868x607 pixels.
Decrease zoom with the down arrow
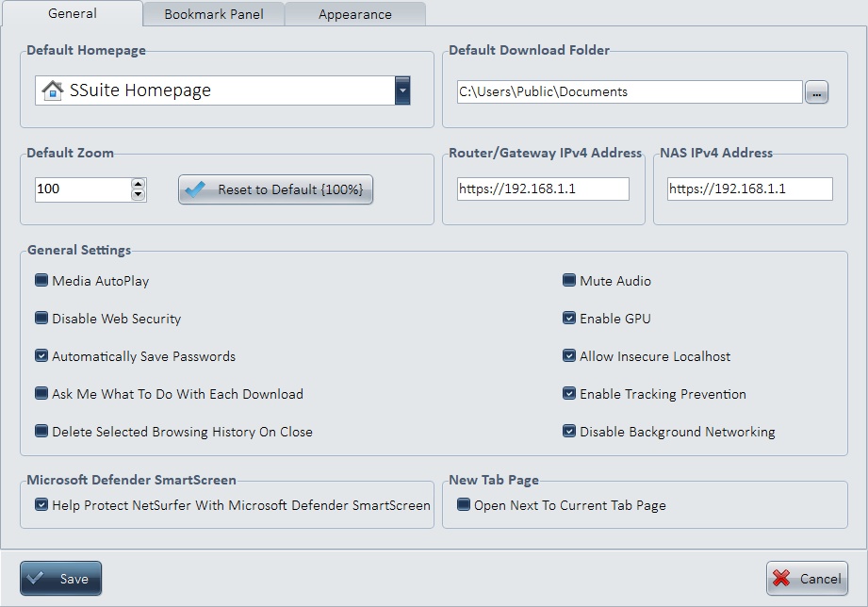pyautogui.click(x=139, y=195)
